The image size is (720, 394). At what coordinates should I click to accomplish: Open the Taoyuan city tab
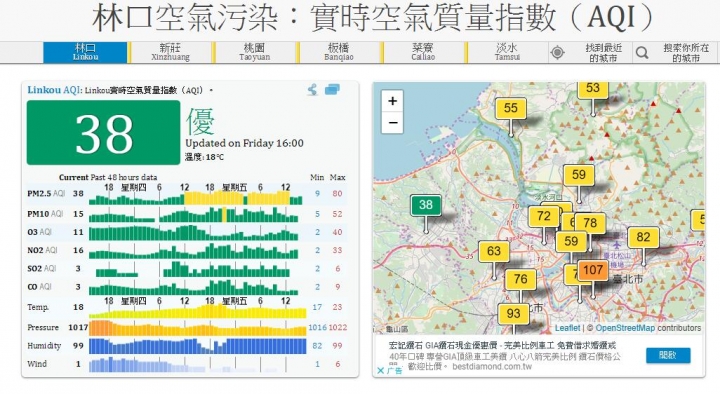(255, 52)
